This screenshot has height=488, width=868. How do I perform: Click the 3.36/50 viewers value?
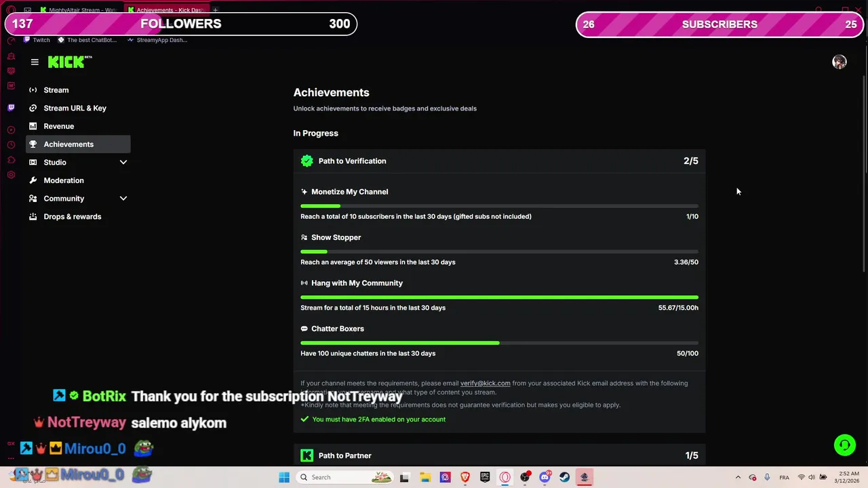pos(686,262)
